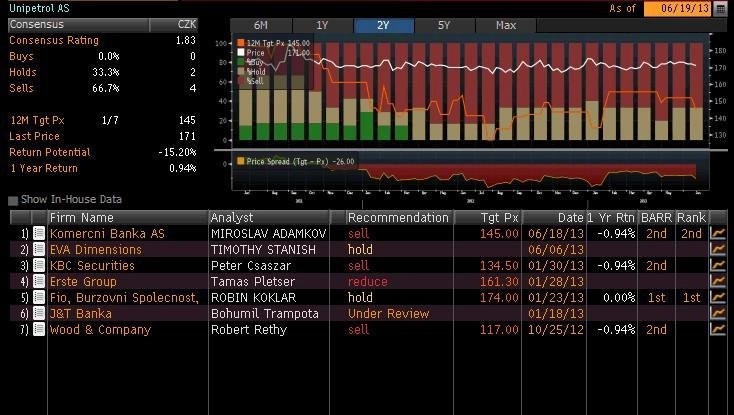Open document icon for J&T Banka
Viewport: 734px width, 415px height.
[x=39, y=313]
